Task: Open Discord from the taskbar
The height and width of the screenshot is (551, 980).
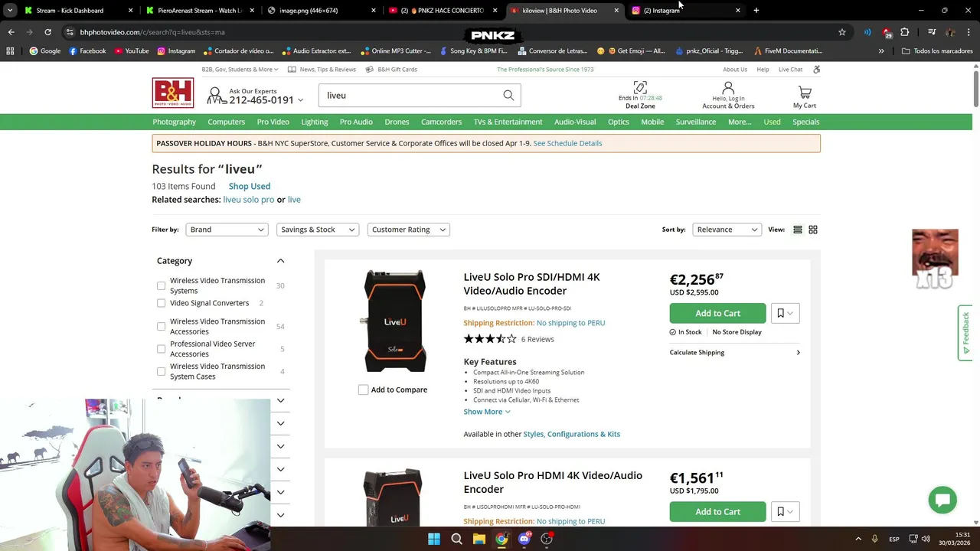Action: 524,539
